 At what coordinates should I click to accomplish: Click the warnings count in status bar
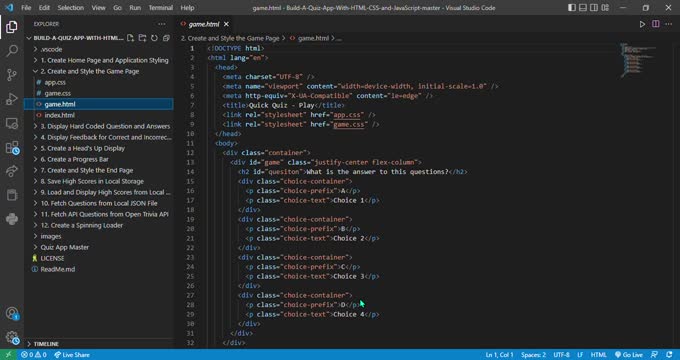[41, 355]
